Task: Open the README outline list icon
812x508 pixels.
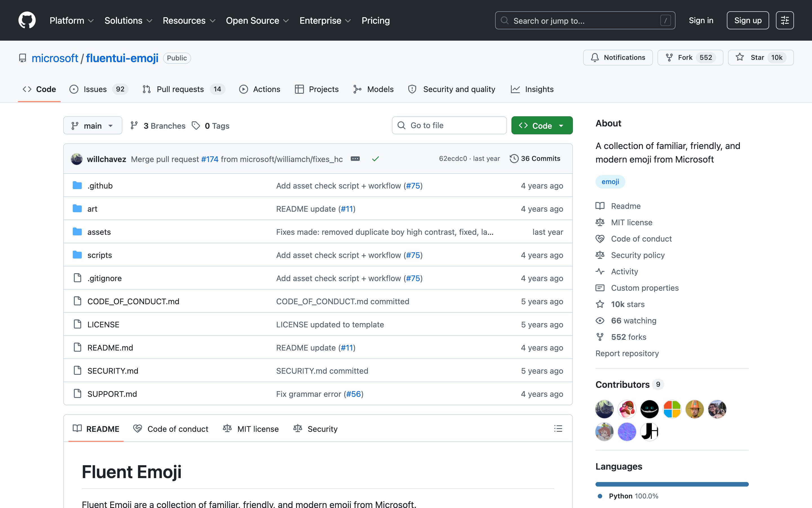Action: coord(558,428)
